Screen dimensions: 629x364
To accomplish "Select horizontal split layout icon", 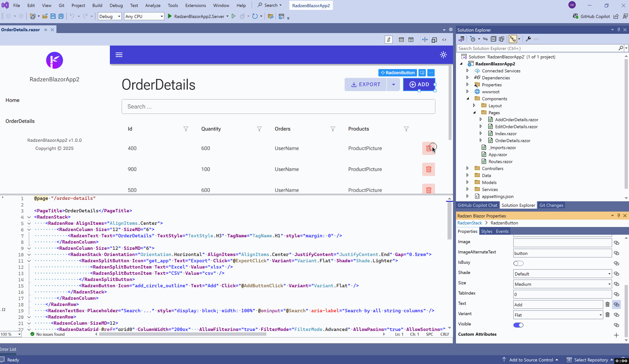I will 401,40.
